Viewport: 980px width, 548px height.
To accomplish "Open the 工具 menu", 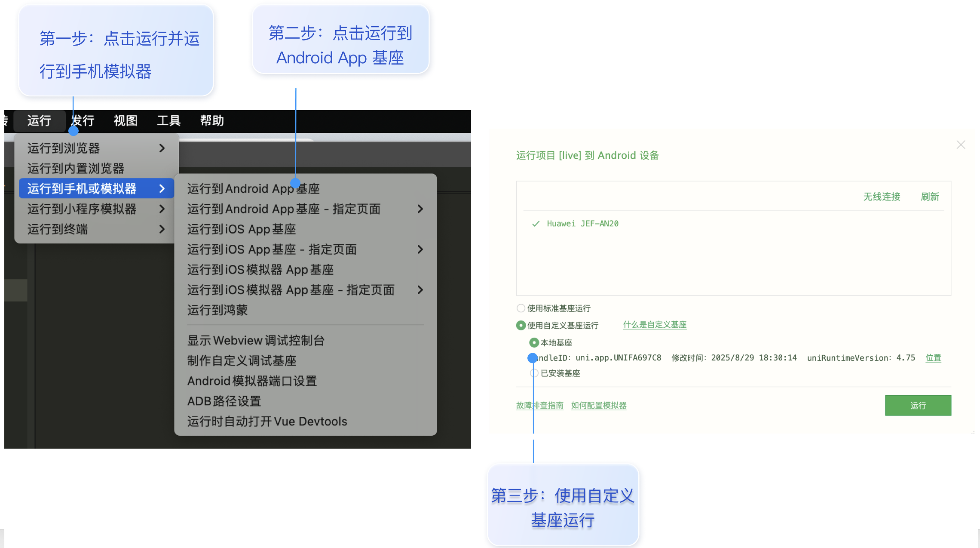I will click(x=168, y=120).
